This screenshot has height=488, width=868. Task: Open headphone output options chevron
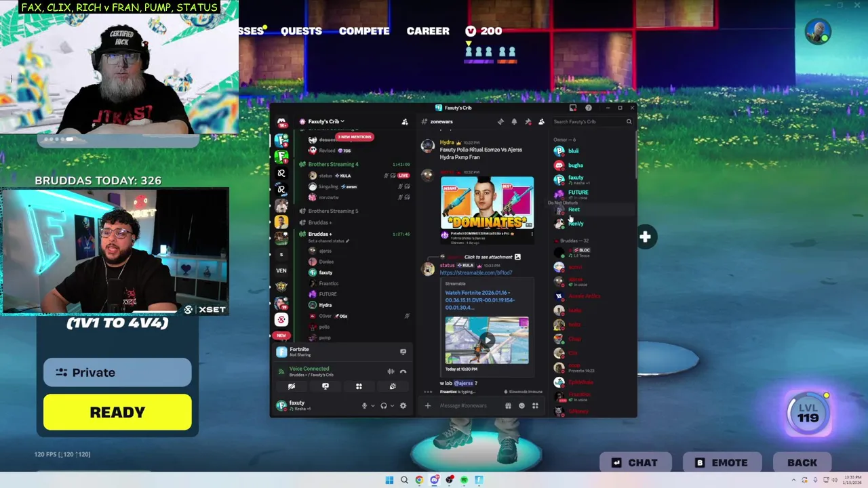click(391, 406)
